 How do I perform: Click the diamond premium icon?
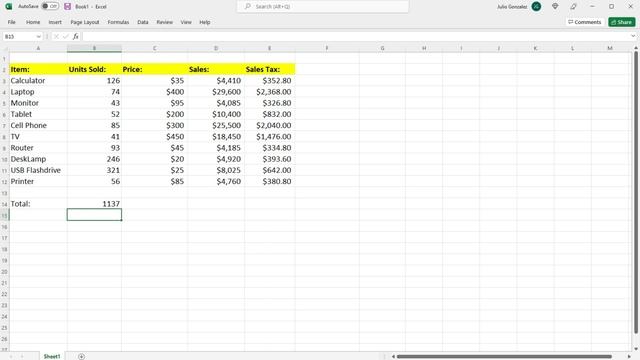555,7
